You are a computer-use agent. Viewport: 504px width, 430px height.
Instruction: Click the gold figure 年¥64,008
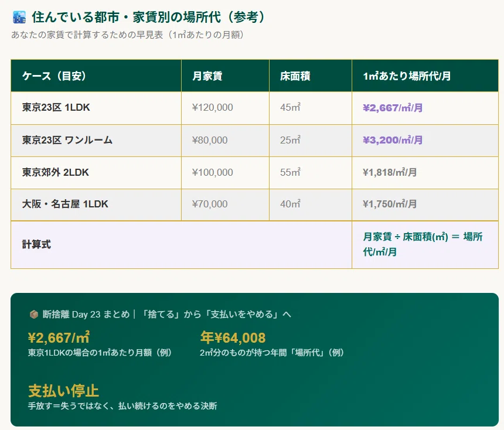pos(233,338)
